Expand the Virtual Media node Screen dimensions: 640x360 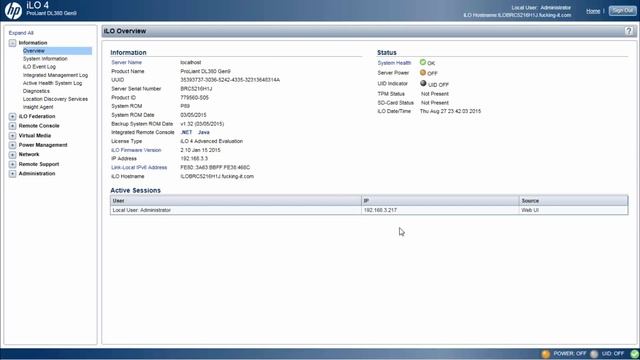[x=12, y=136]
